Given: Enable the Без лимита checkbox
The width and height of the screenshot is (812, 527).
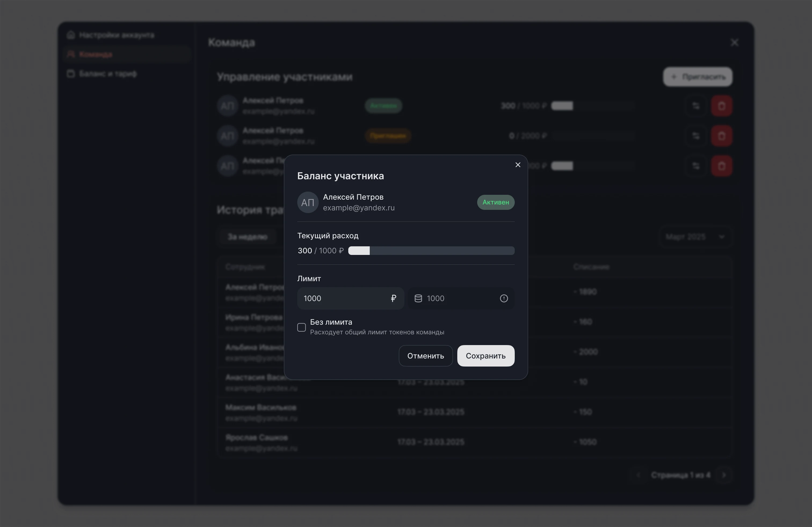Looking at the screenshot, I should pos(301,327).
